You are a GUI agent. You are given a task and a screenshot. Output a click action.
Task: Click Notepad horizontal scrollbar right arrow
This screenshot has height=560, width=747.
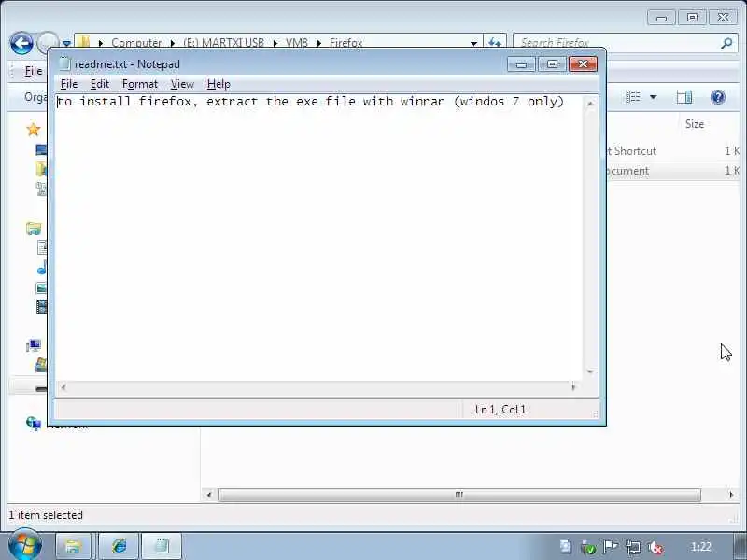point(573,387)
